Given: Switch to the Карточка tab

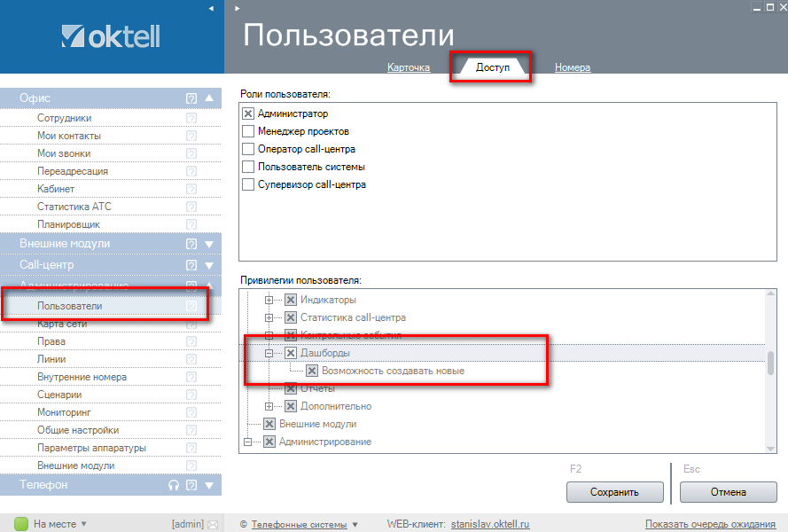Looking at the screenshot, I should (x=409, y=67).
